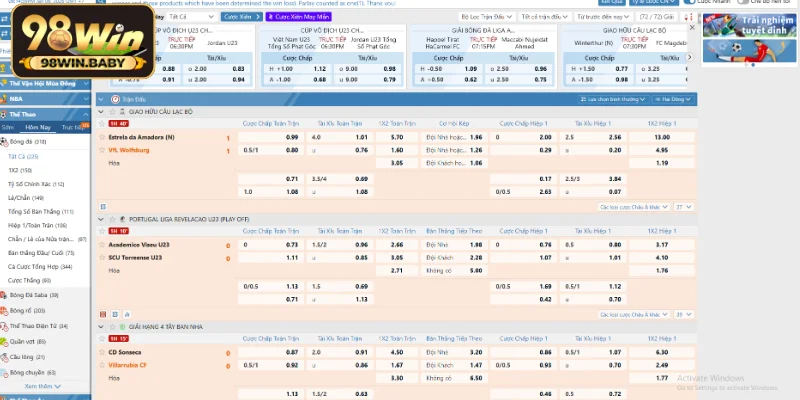Screen dimensions: 800x400
Task: Switch to the Trực tiếp tab
Action: [x=73, y=128]
